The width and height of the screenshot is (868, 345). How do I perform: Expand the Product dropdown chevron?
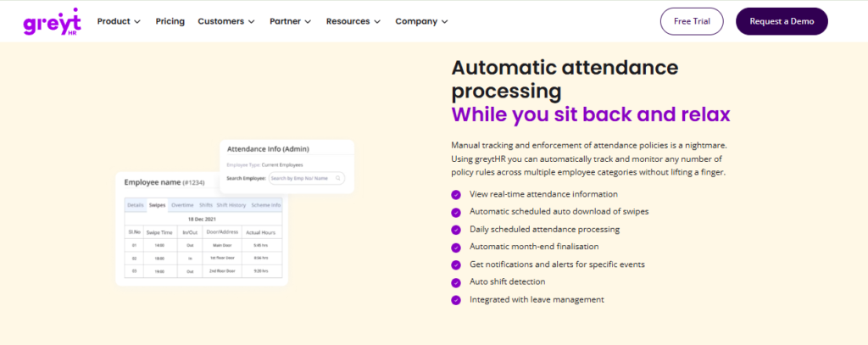[137, 21]
